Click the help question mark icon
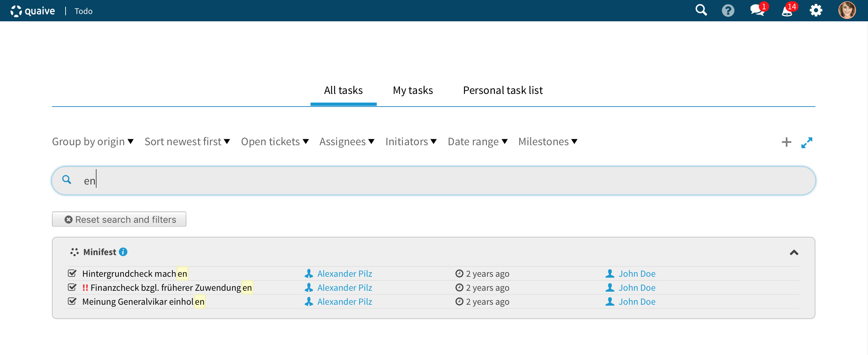 click(x=728, y=11)
